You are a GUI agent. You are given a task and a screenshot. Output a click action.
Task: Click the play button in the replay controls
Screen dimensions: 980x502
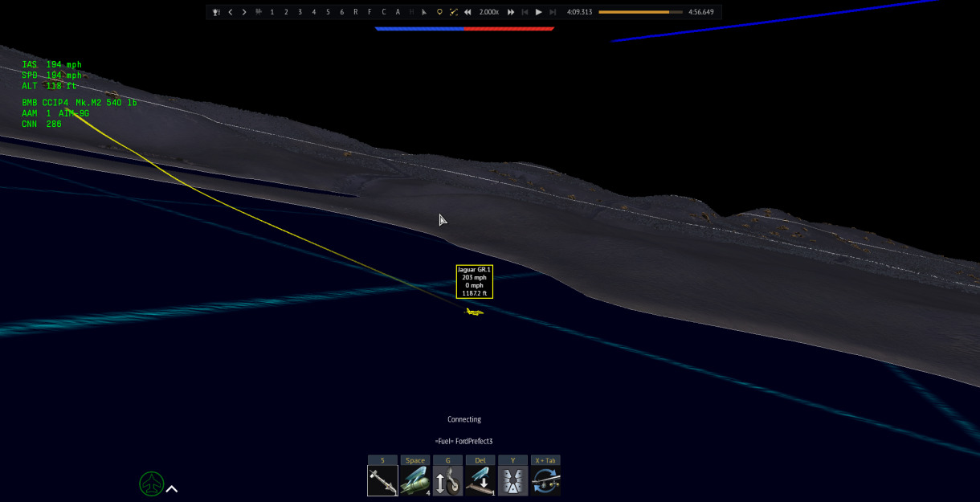[x=538, y=12]
